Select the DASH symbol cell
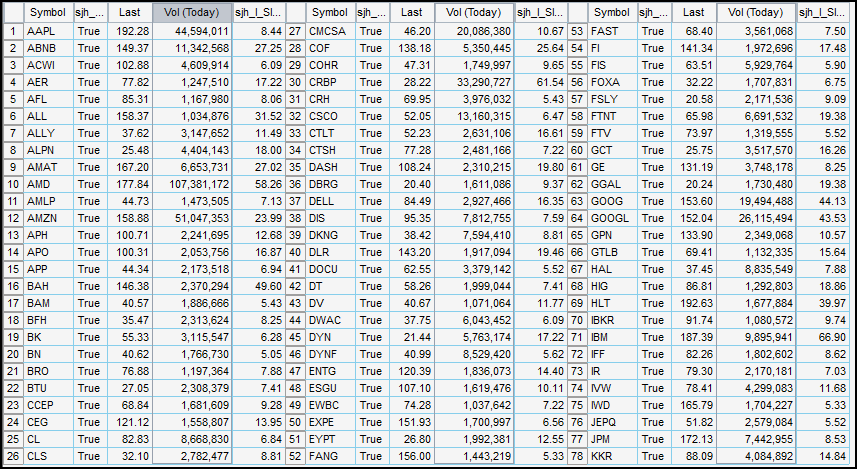This screenshot has height=469, width=857. click(x=330, y=167)
